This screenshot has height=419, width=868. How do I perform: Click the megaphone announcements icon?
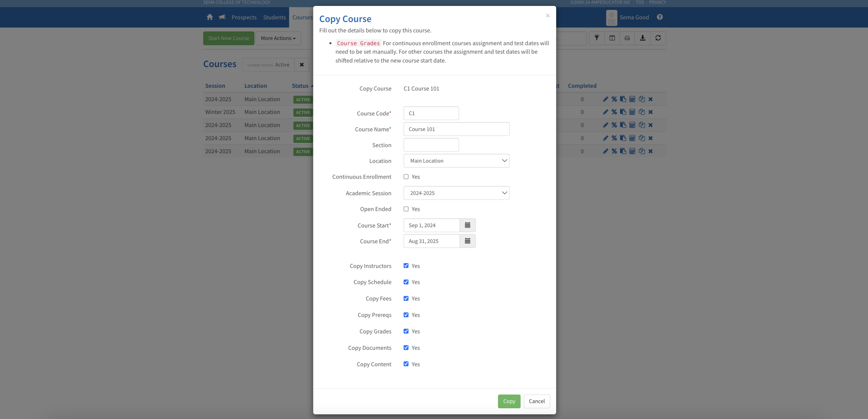pyautogui.click(x=222, y=17)
